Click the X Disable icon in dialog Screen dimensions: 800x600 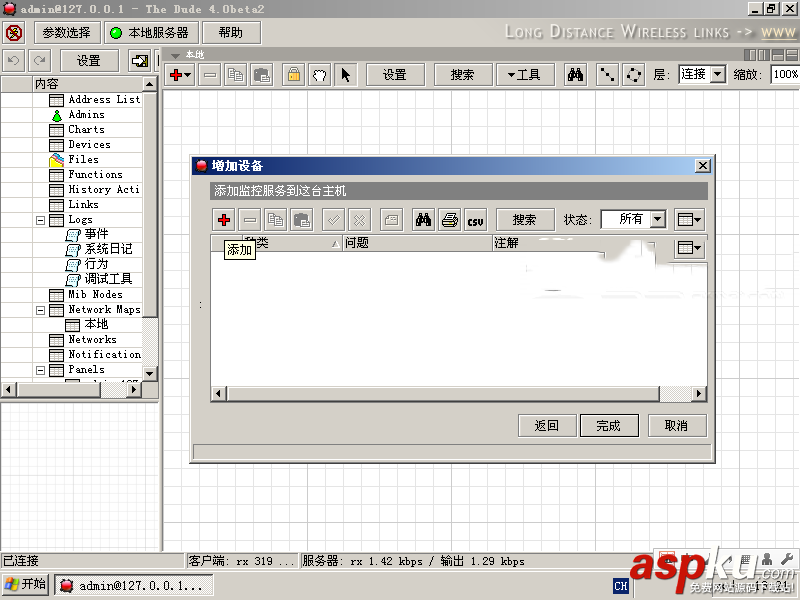click(360, 220)
